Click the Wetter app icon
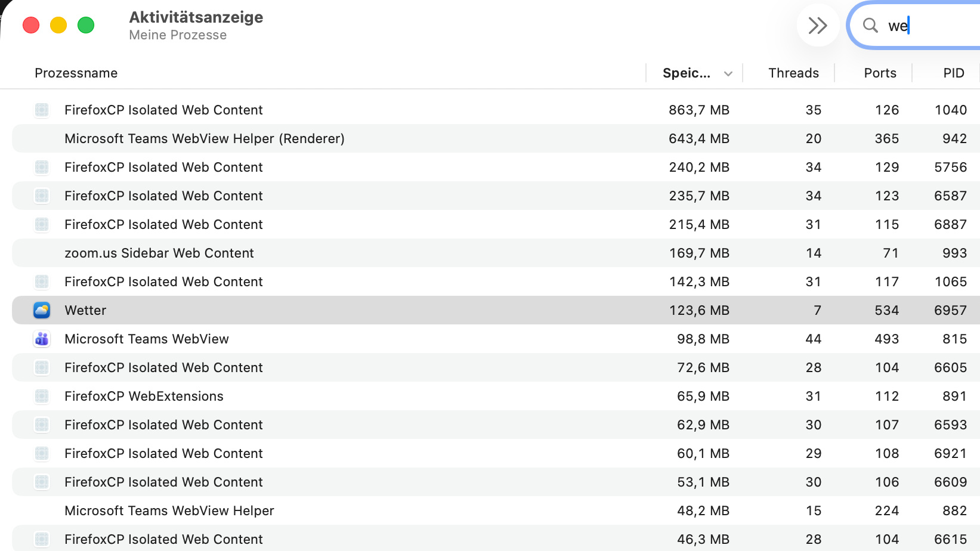The height and width of the screenshot is (551, 980). tap(42, 310)
